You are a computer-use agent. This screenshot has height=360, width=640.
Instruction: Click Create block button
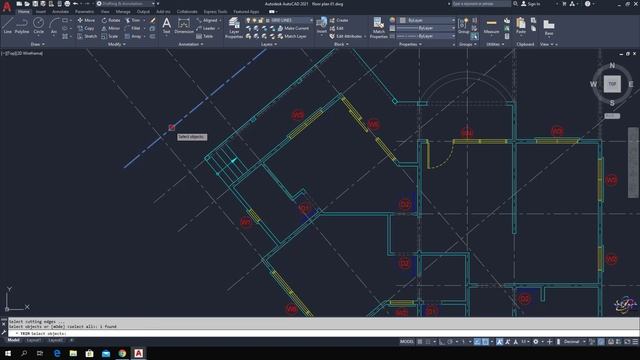tap(339, 20)
